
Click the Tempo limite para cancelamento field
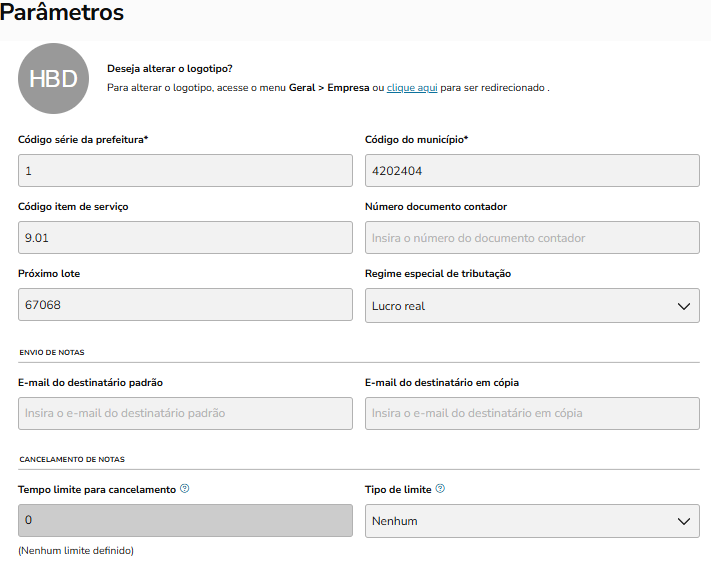click(185, 521)
